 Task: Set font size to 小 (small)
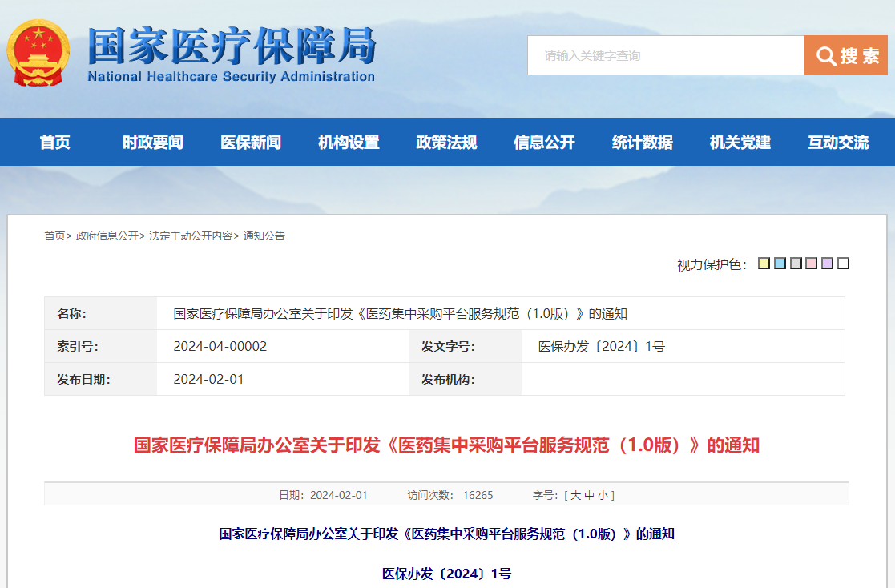tap(603, 495)
